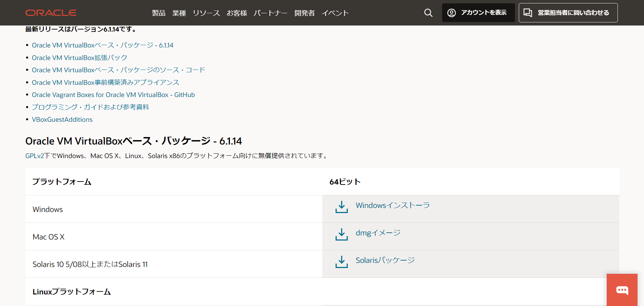644x306 pixels.
Task: Open the VBoxGuestAdditions link
Action: point(62,119)
